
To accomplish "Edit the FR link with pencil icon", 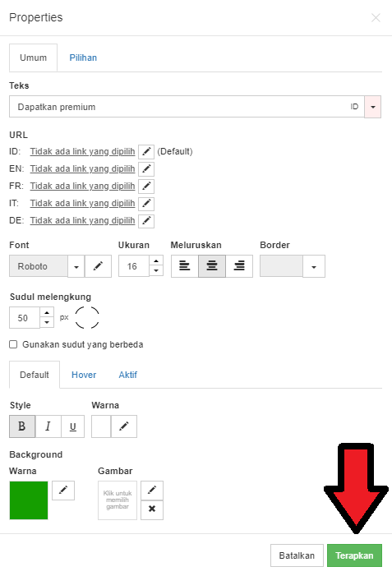I will click(x=146, y=187).
